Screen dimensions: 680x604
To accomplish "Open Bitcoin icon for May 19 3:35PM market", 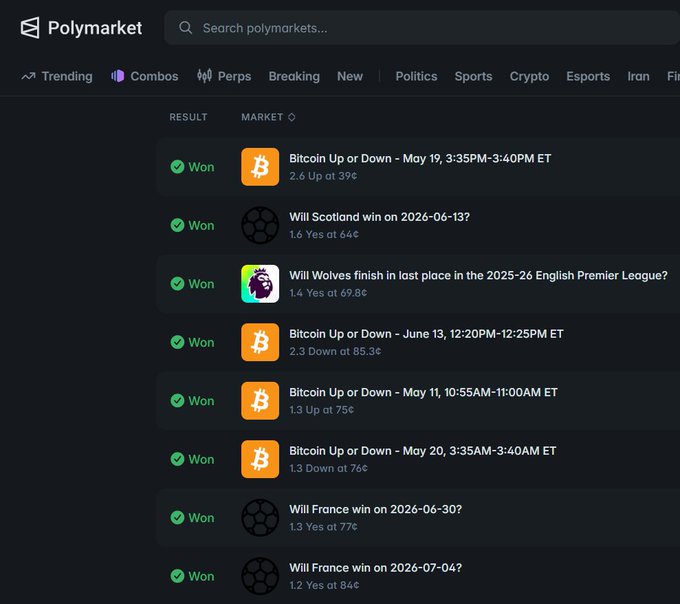I will tap(260, 167).
